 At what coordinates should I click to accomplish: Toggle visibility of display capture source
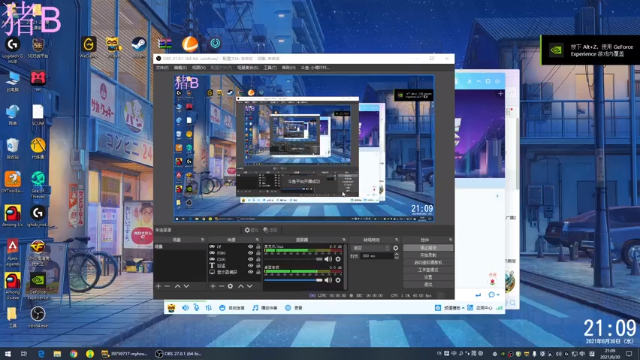tap(250, 272)
